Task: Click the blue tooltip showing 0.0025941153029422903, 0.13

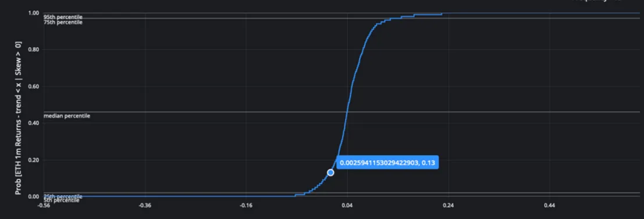Action: coord(387,163)
